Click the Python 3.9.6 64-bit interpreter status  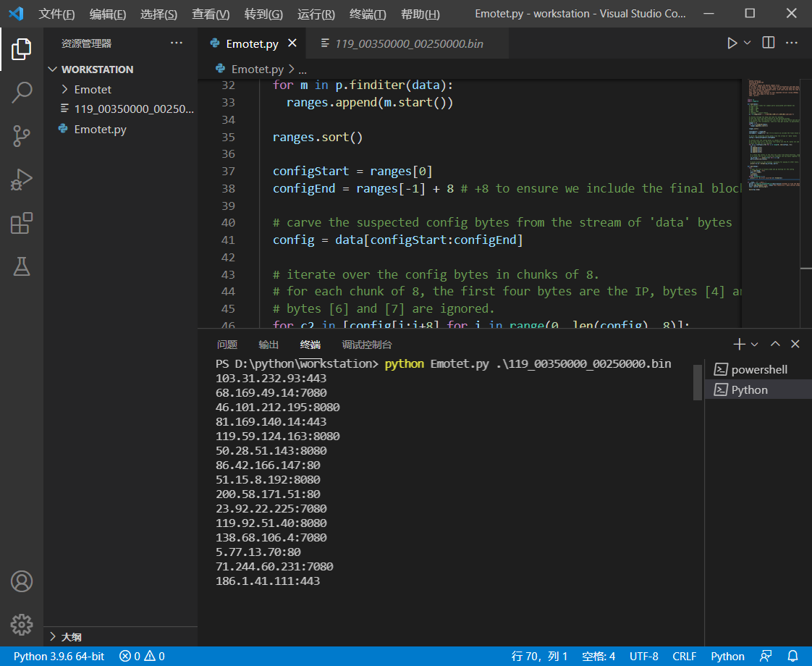pyautogui.click(x=59, y=657)
